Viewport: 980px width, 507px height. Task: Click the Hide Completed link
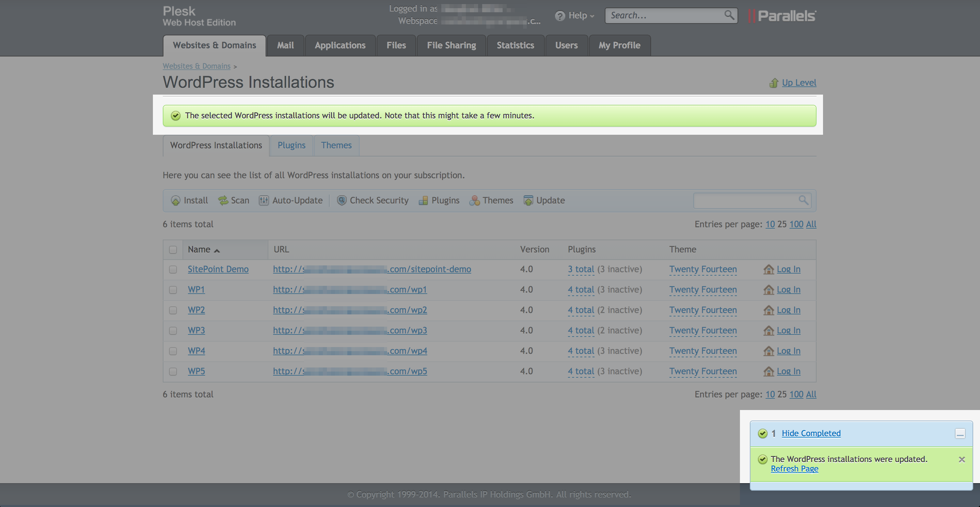tap(811, 434)
